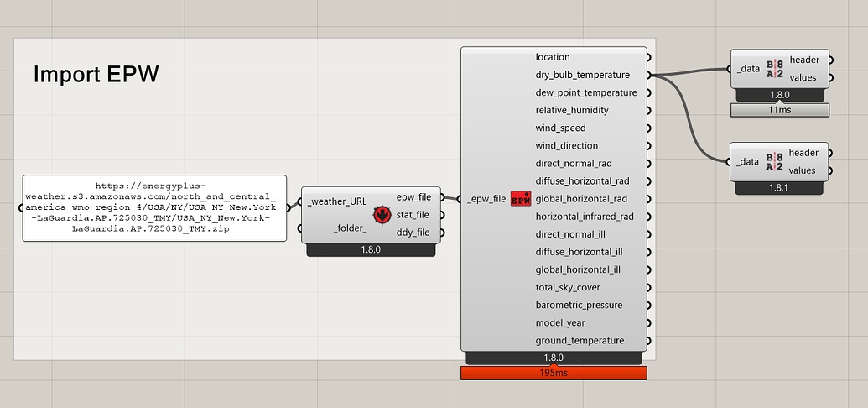
Task: Click the output grip on the URL text panel
Action: [x=288, y=208]
